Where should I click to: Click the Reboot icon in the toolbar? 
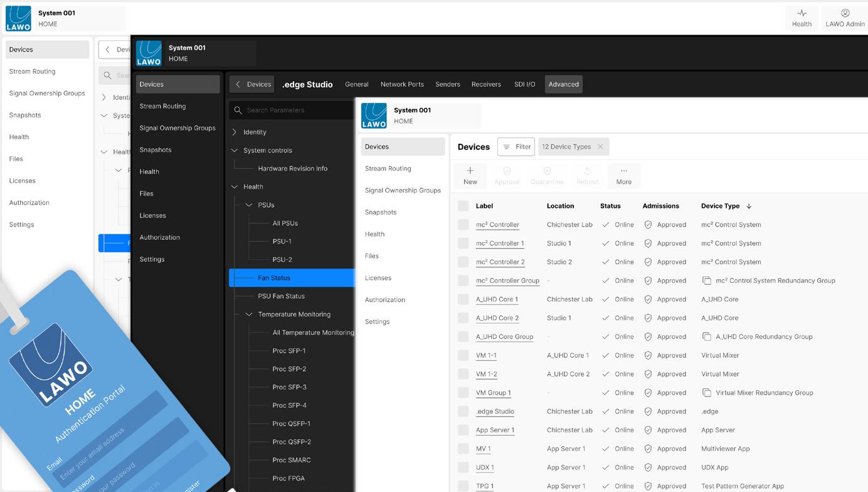[587, 171]
